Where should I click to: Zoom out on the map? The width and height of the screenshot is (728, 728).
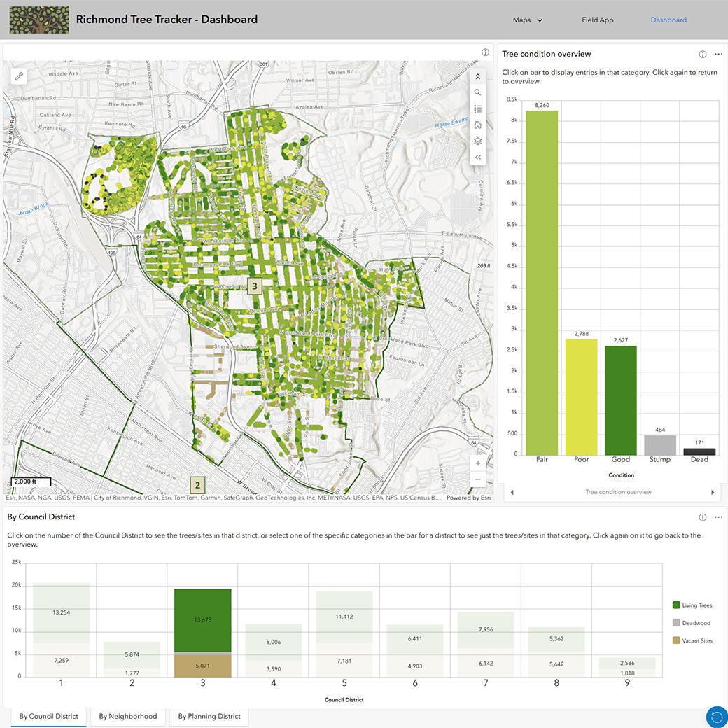[477, 479]
